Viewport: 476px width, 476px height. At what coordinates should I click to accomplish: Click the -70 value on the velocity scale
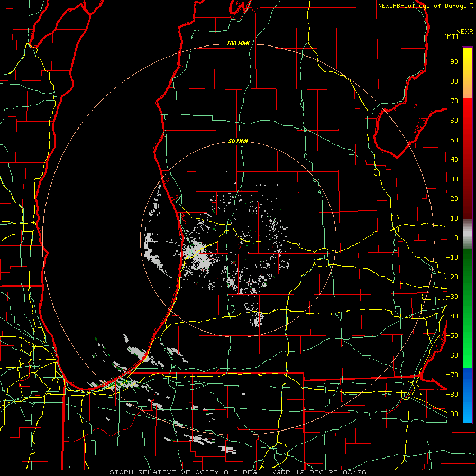[x=452, y=375]
